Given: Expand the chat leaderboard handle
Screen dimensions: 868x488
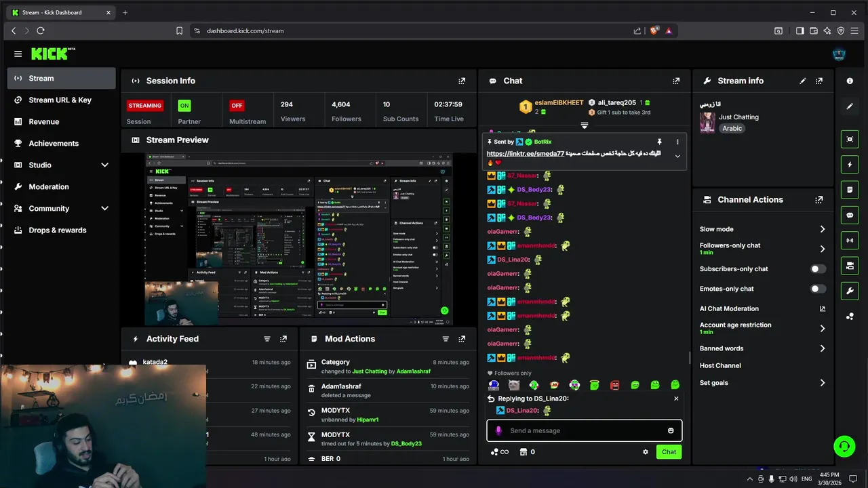Looking at the screenshot, I should 584,125.
